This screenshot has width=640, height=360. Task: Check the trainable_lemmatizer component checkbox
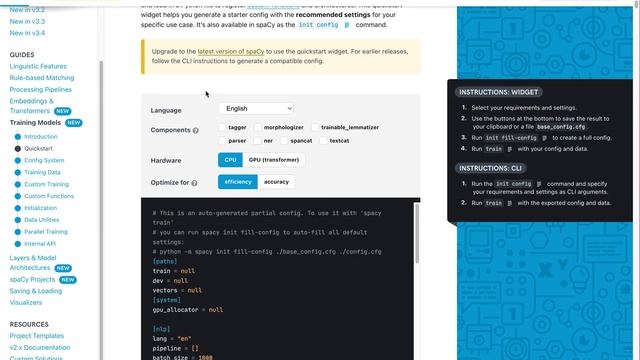coord(315,127)
